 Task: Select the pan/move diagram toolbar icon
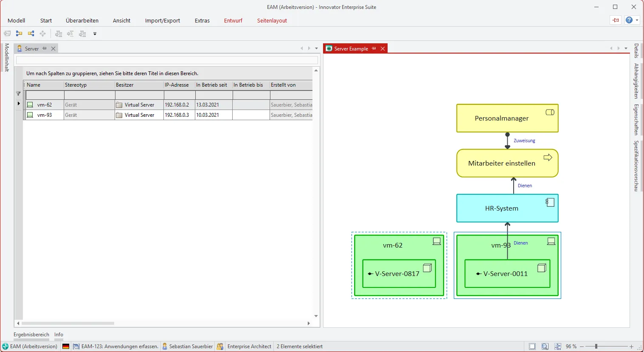pos(42,34)
